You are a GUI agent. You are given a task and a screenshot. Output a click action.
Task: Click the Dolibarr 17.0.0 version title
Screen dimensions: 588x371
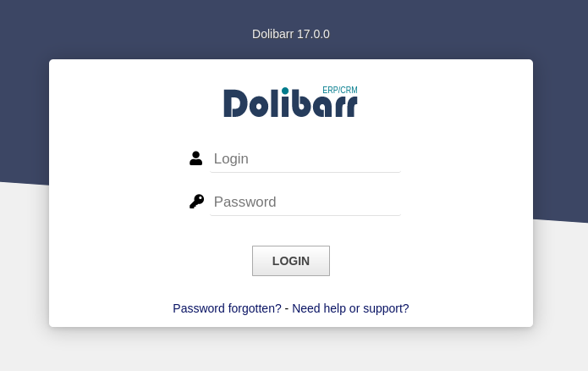tap(291, 34)
